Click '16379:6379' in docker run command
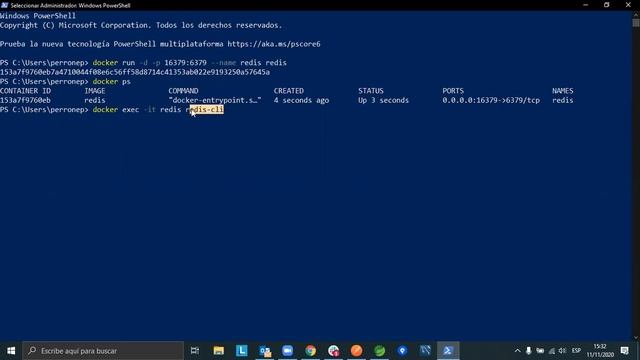 (x=185, y=62)
